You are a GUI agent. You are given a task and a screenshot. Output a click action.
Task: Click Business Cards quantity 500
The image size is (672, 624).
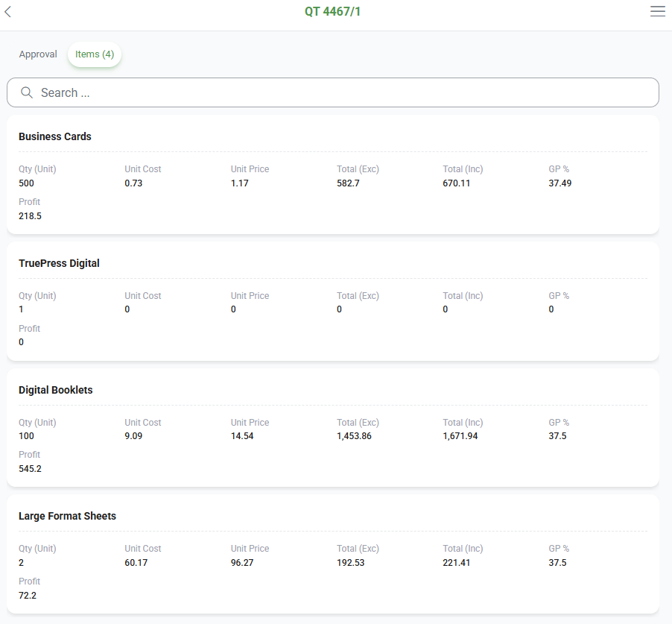26,183
